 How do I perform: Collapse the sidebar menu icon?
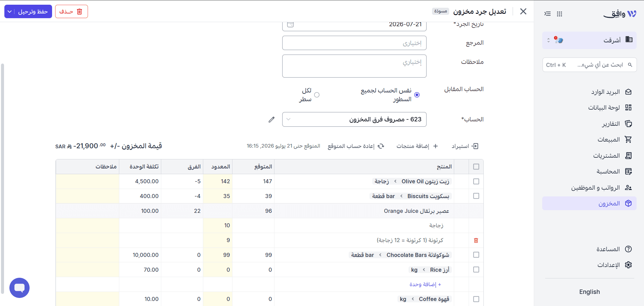click(548, 14)
